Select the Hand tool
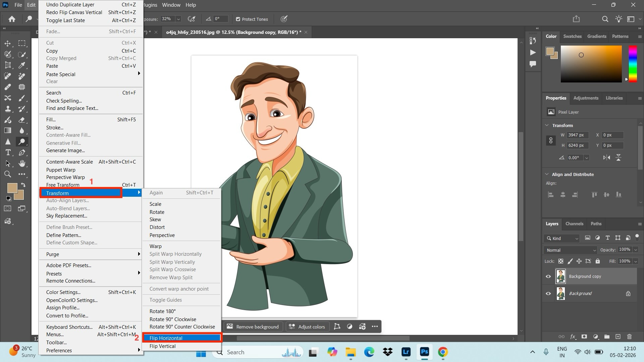This screenshot has height=362, width=644. (22, 163)
